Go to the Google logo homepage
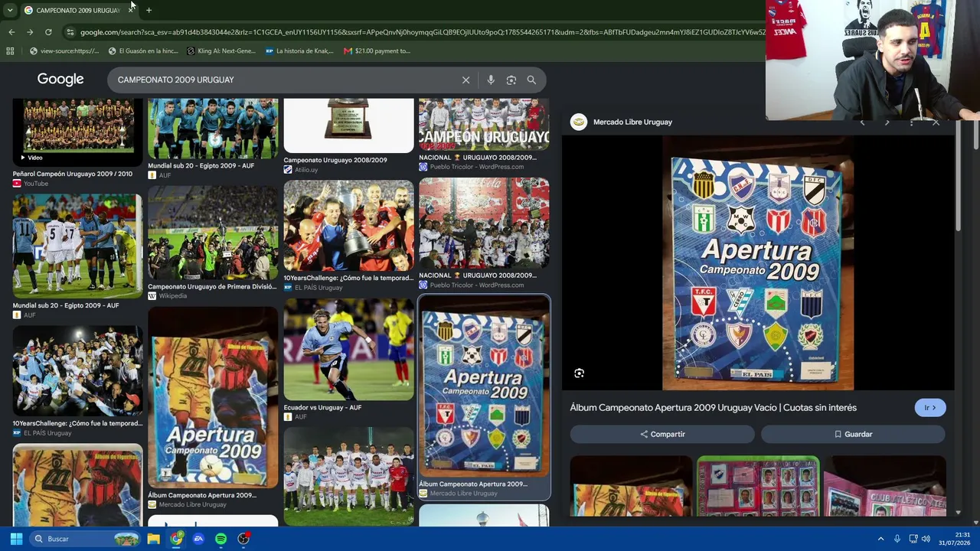Viewport: 980px width, 551px height. coord(60,80)
